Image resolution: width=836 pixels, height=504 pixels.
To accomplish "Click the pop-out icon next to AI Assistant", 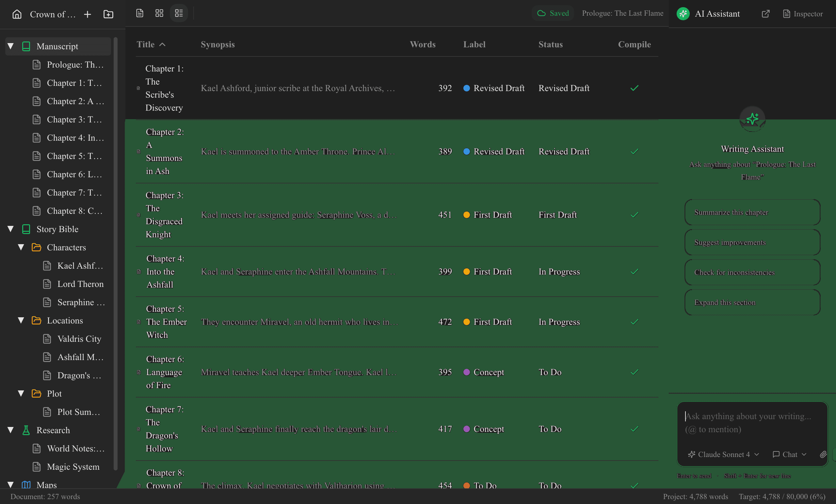I will tap(765, 14).
